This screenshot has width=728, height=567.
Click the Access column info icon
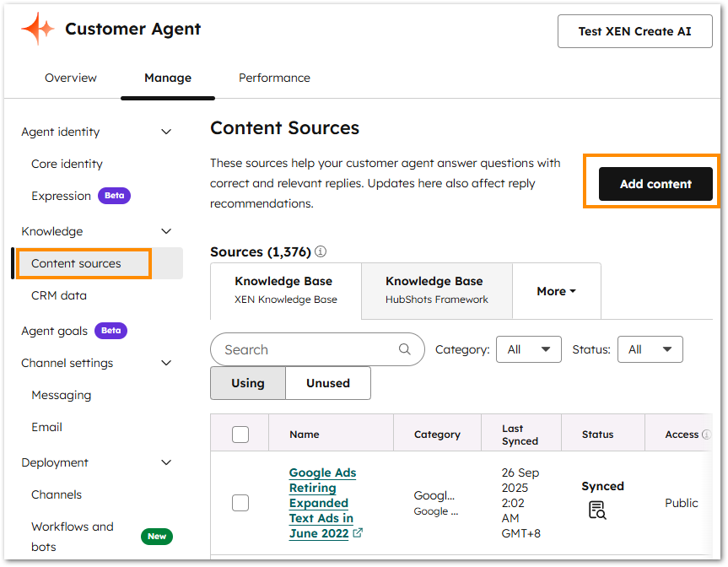tap(707, 434)
